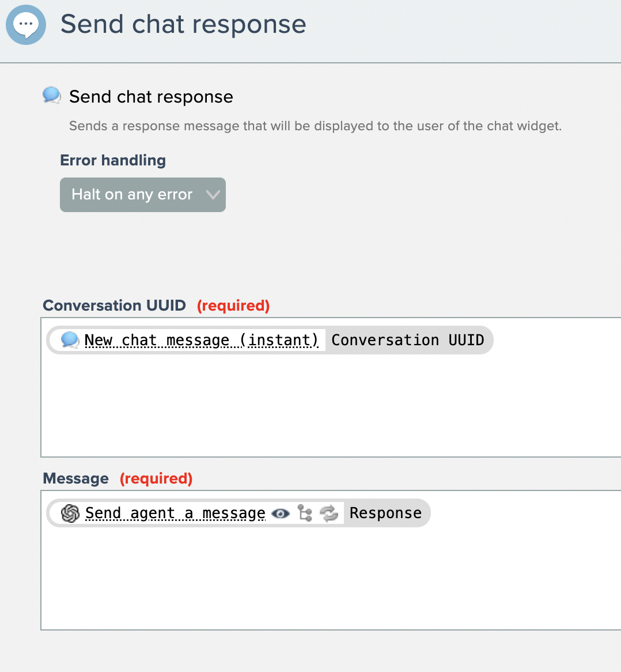The height and width of the screenshot is (672, 621).
Task: Click the chevron arrow on the error handling dropdown
Action: (x=213, y=195)
